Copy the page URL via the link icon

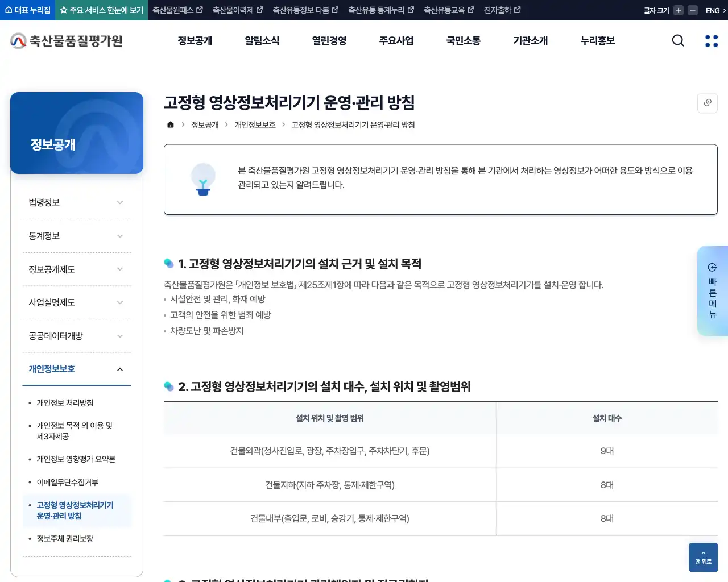point(707,103)
